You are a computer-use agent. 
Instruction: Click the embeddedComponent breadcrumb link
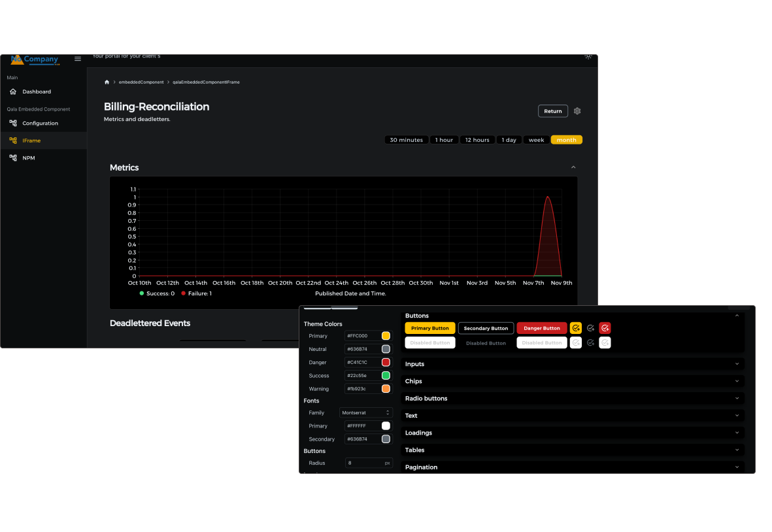(141, 82)
